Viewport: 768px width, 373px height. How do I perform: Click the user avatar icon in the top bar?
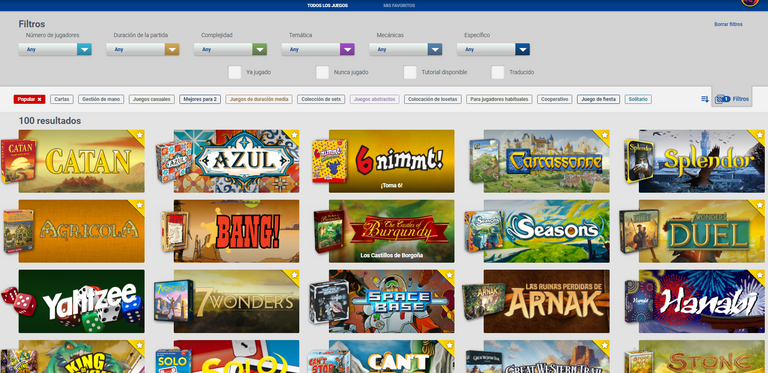[x=750, y=1]
